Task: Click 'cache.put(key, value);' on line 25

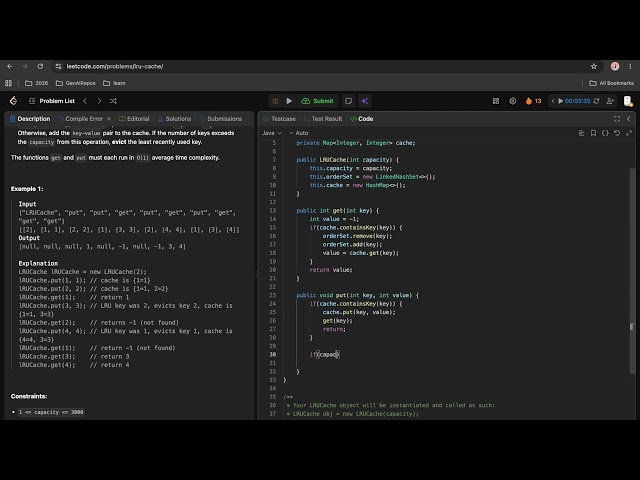Action: coord(359,312)
